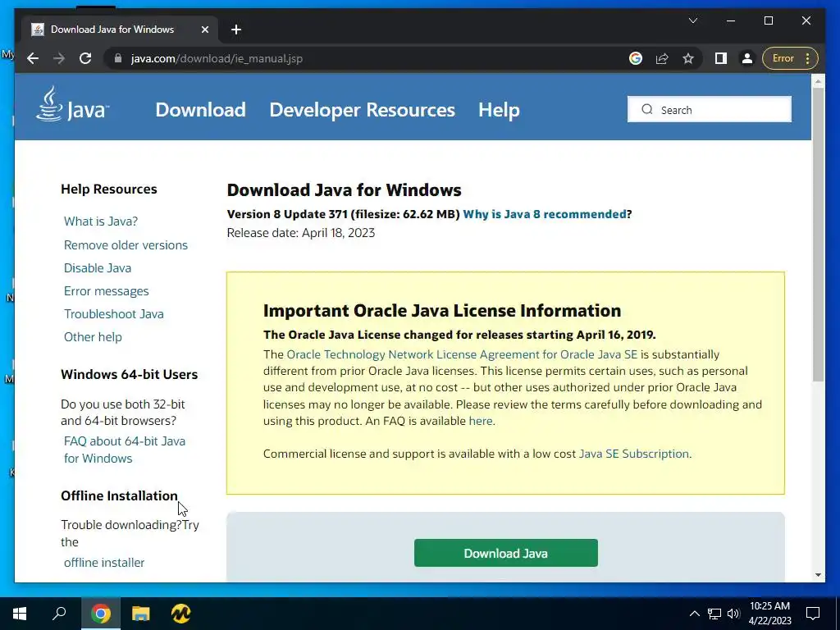Open the tab search chevron
The image size is (840, 630).
[692, 21]
